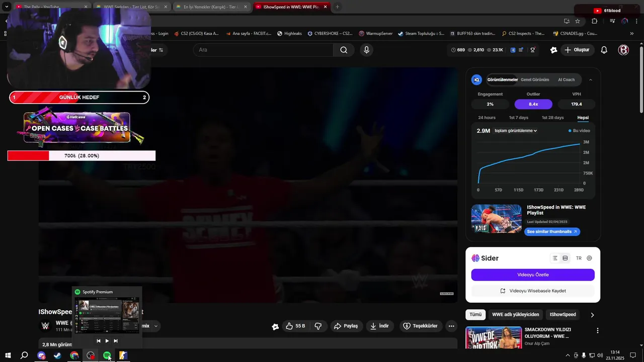Open the Spotify taskbar icon
644x362 pixels.
click(x=107, y=355)
